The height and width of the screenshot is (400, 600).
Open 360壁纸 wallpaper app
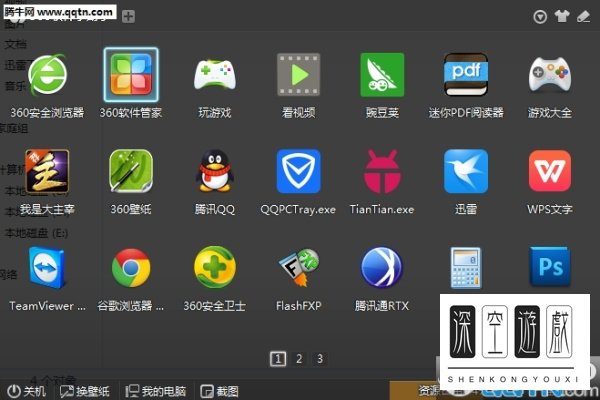point(131,171)
